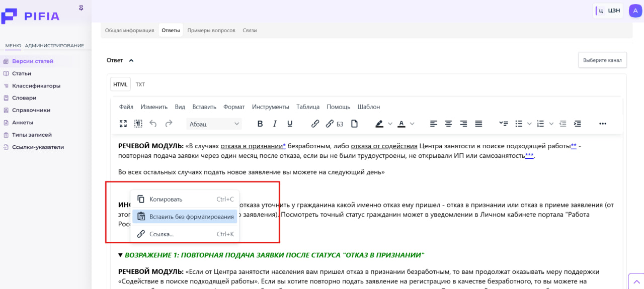Toggle underline formatting
This screenshot has width=644, height=289.
(290, 124)
